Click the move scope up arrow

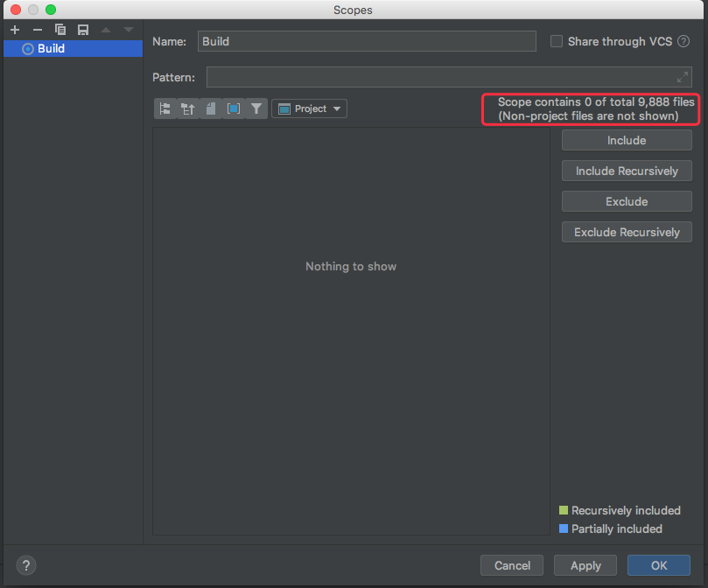(x=106, y=29)
